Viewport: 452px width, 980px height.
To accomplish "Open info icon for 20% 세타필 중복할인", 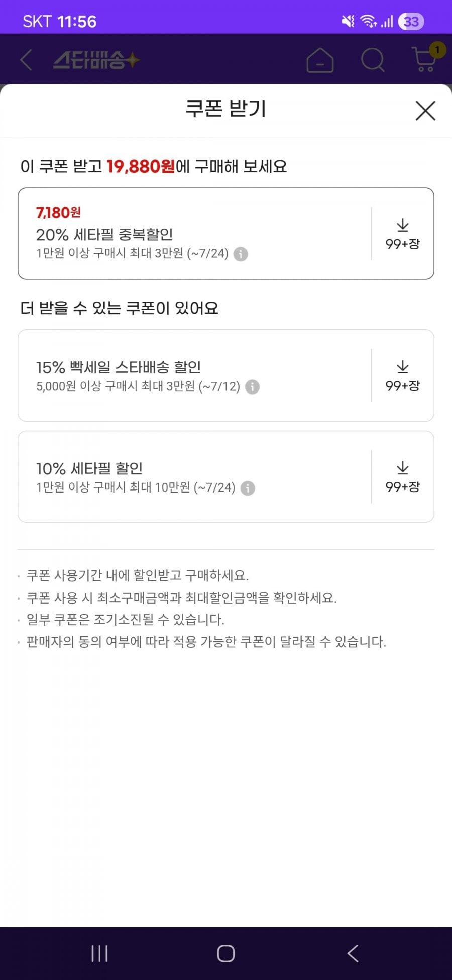I will [241, 254].
